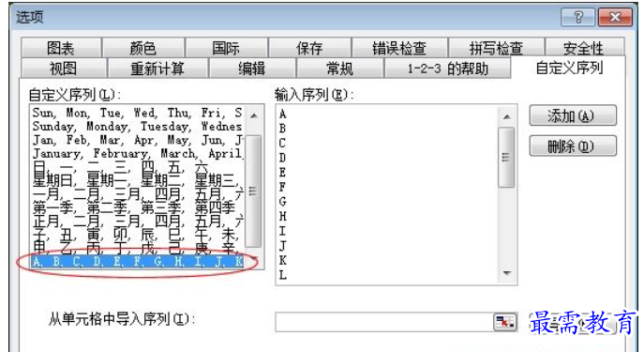Open the 安全性 tab
The width and height of the screenshot is (644, 352).
click(584, 48)
